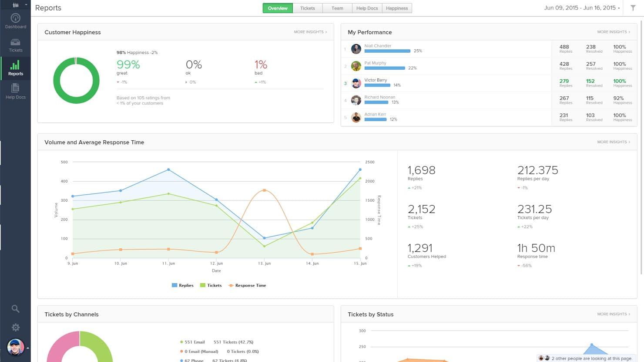The height and width of the screenshot is (362, 644).
Task: Toggle the Tickets series in the chart legend
Action: (211, 285)
